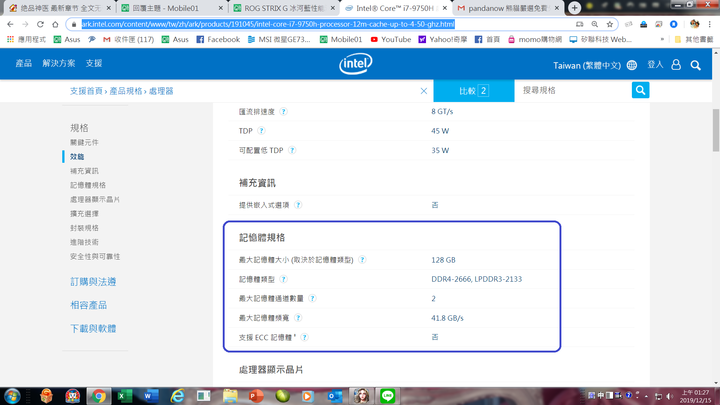Expand hidden bookmarks chevron
Screen dimensions: 720x405
tap(662, 39)
